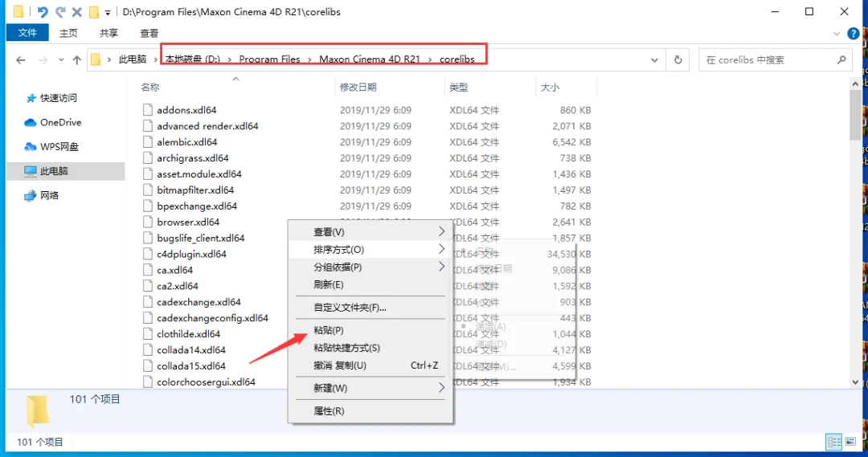Choose 属性(R) in context menu

pos(371,411)
